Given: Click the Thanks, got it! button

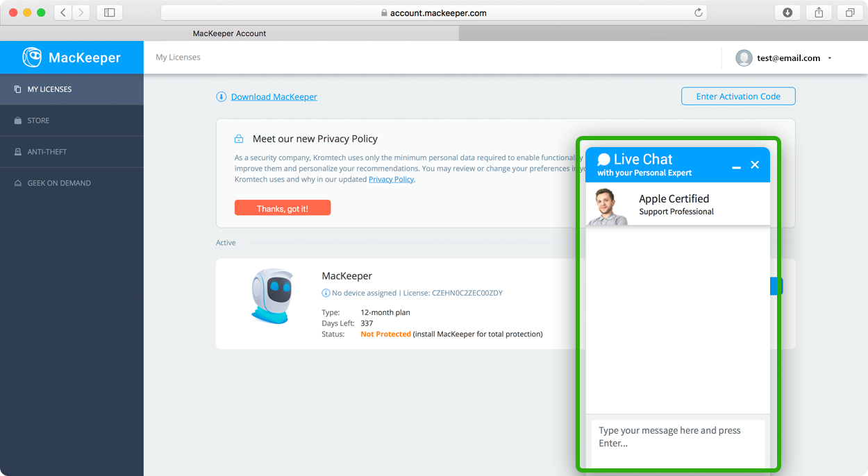Looking at the screenshot, I should [283, 208].
